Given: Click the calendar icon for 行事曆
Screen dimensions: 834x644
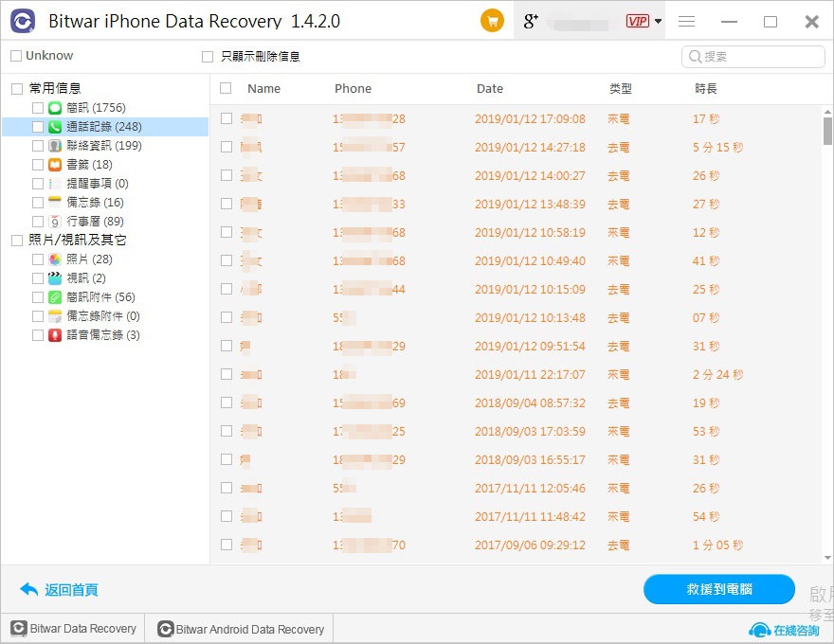Looking at the screenshot, I should (55, 221).
